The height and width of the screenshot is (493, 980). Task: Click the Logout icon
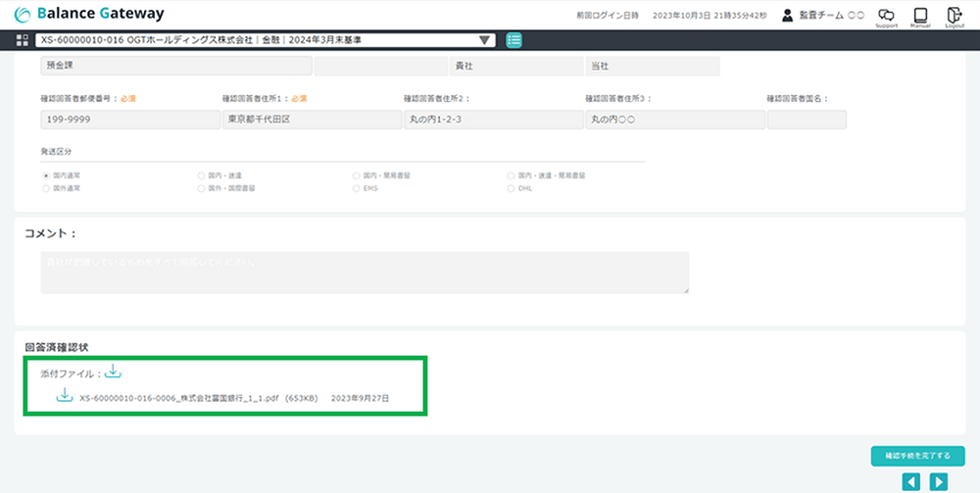955,15
